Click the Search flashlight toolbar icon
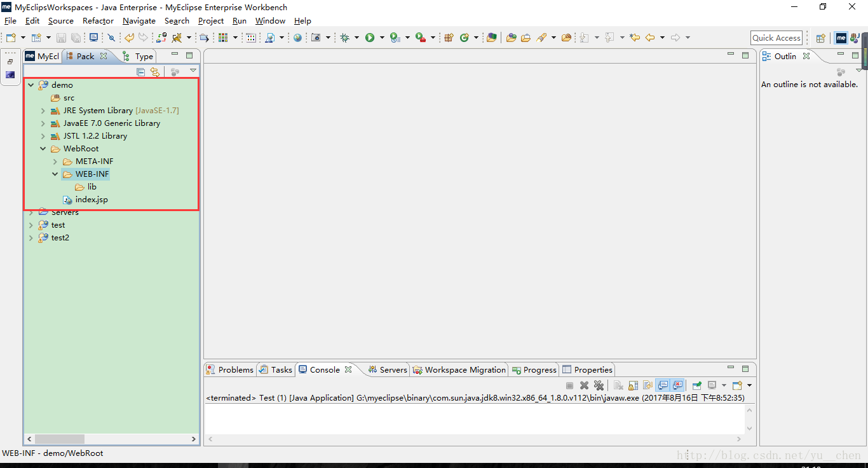This screenshot has height=468, width=868. [x=541, y=38]
